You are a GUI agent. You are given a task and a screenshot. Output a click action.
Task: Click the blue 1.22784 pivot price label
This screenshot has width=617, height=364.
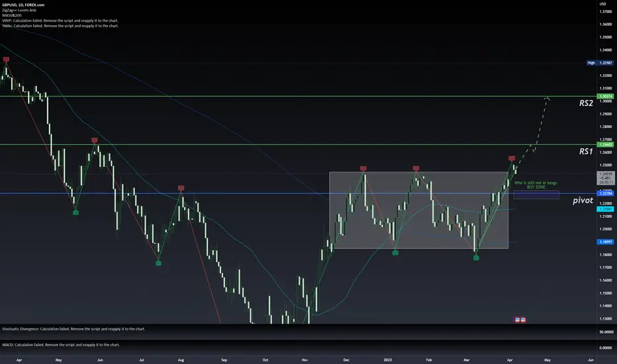(605, 193)
